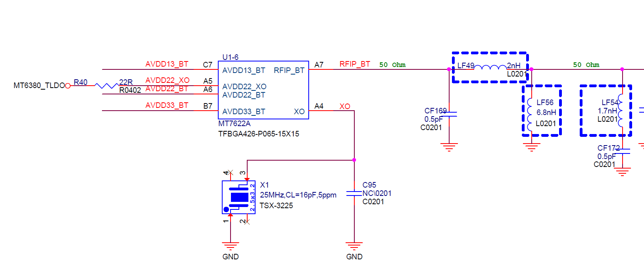Select pin number A4
The height and width of the screenshot is (278, 644).
tap(319, 106)
